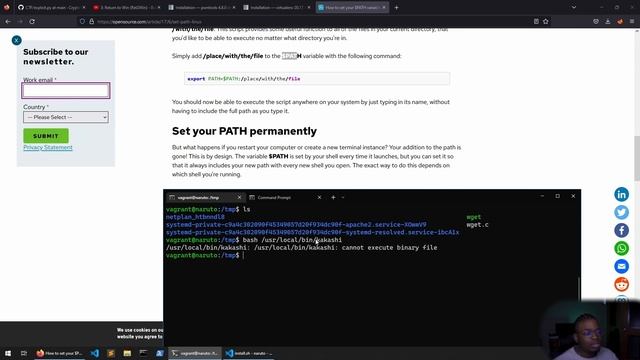Screen dimensions: 640x360
Task: Open the PowerShell taskbar icon
Action: [160, 353]
